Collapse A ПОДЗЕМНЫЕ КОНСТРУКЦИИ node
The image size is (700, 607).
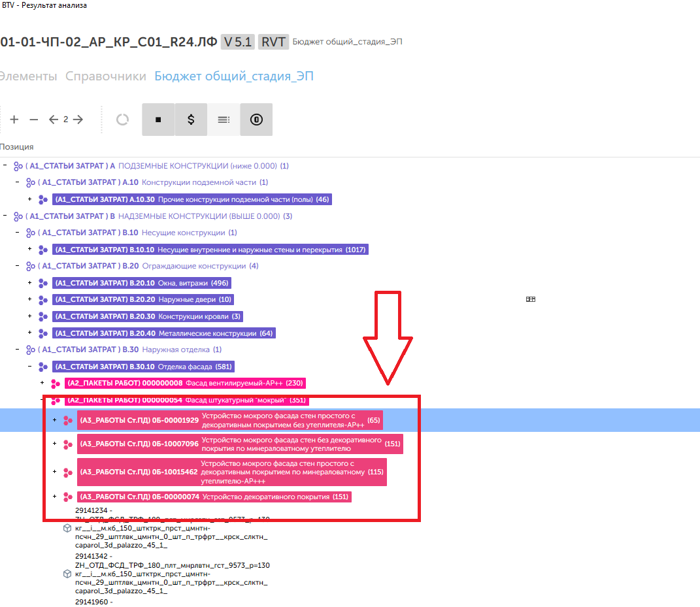[5, 165]
